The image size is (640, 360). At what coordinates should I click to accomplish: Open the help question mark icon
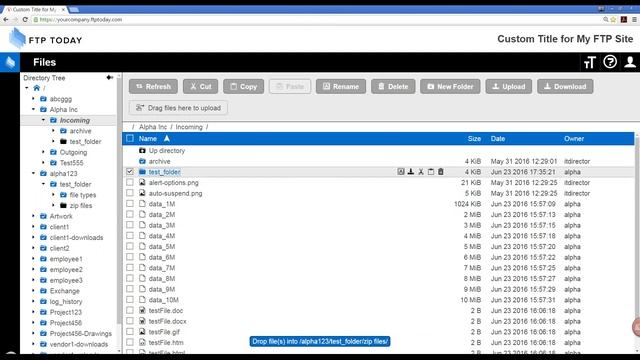click(610, 62)
